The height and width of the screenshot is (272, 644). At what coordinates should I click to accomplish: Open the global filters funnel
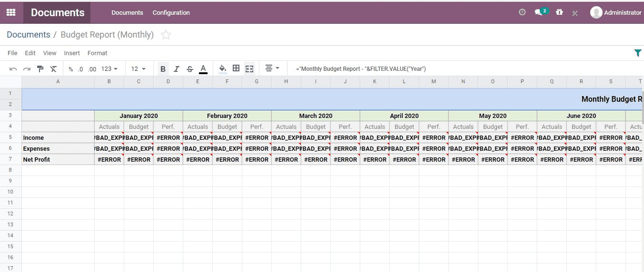point(638,53)
